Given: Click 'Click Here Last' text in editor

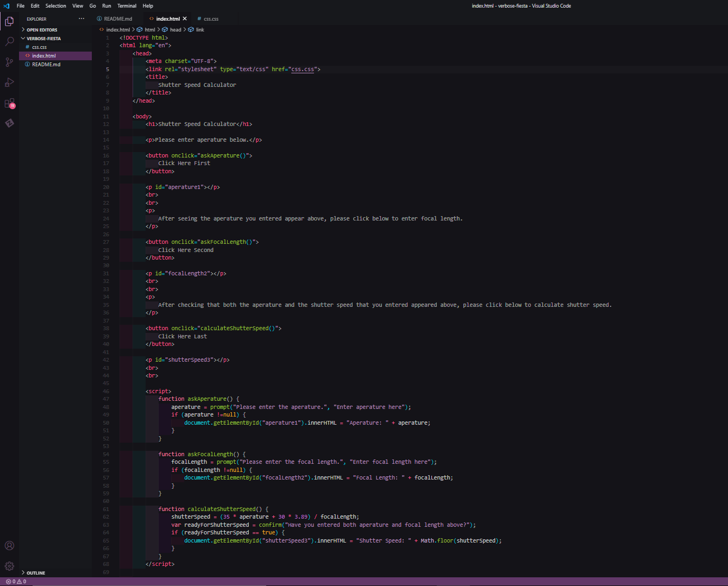Looking at the screenshot, I should [183, 337].
